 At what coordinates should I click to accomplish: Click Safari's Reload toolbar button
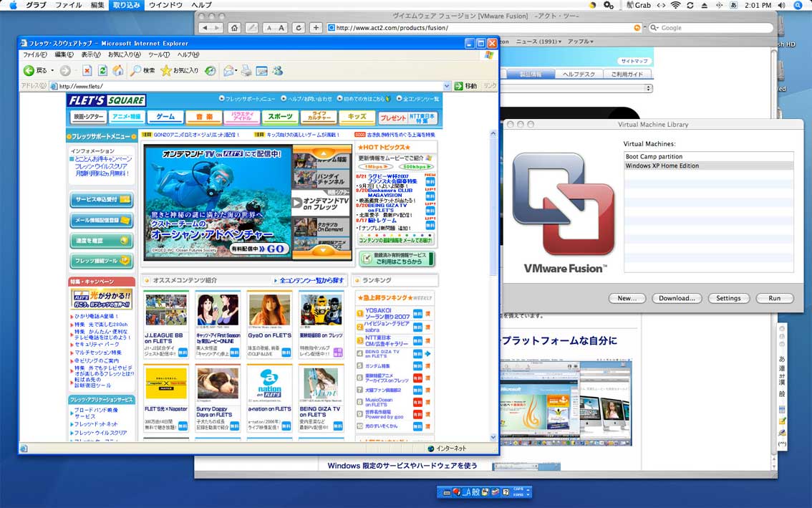point(299,28)
